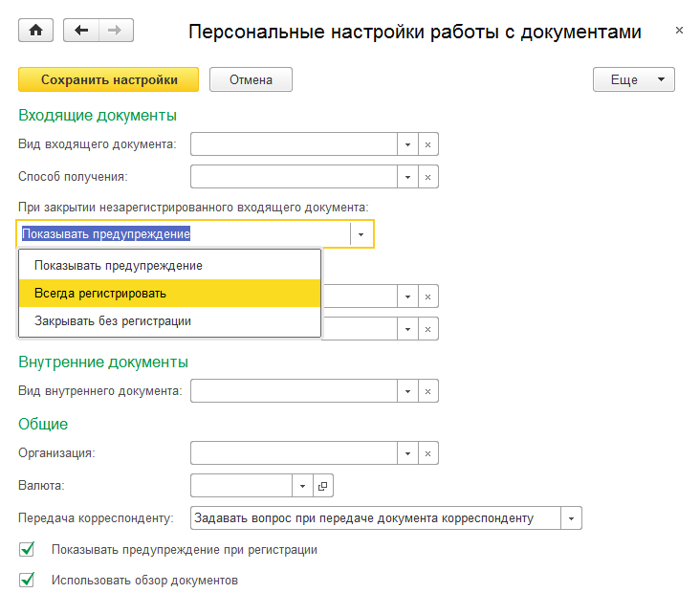Open the Валюта record icon
The width and height of the screenshot is (700, 615).
pos(322,486)
